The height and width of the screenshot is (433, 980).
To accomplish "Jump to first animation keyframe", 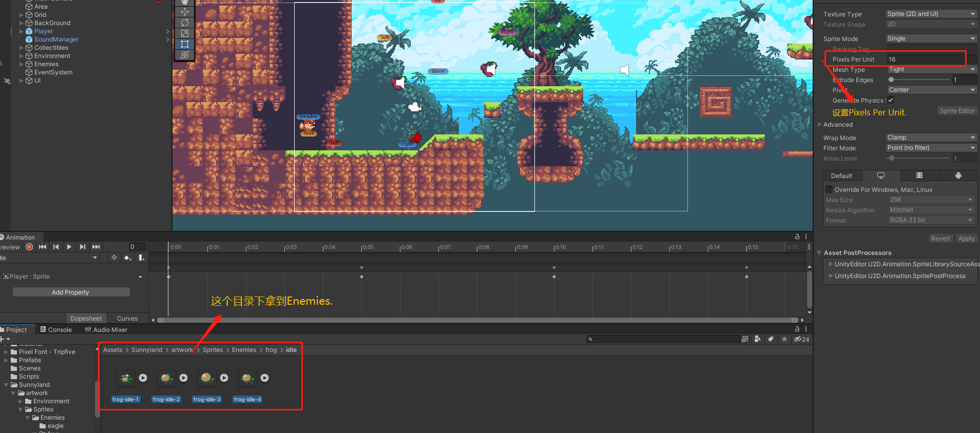I will point(43,247).
